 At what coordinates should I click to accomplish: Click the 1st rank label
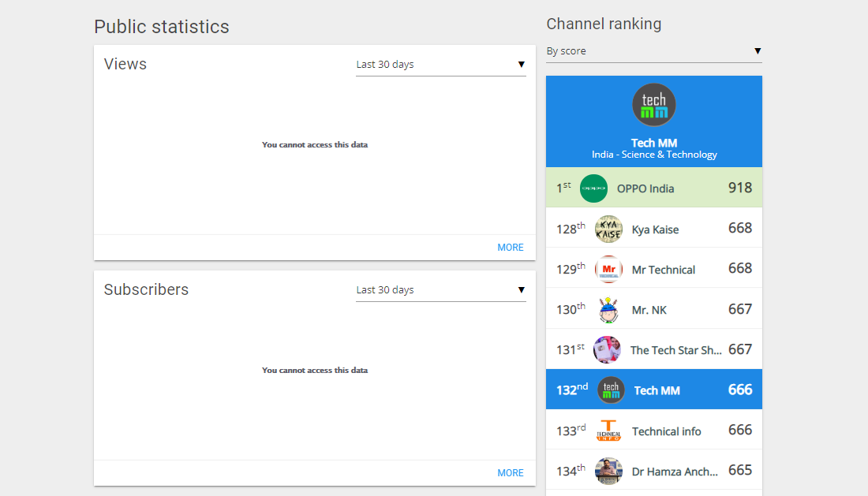[563, 188]
